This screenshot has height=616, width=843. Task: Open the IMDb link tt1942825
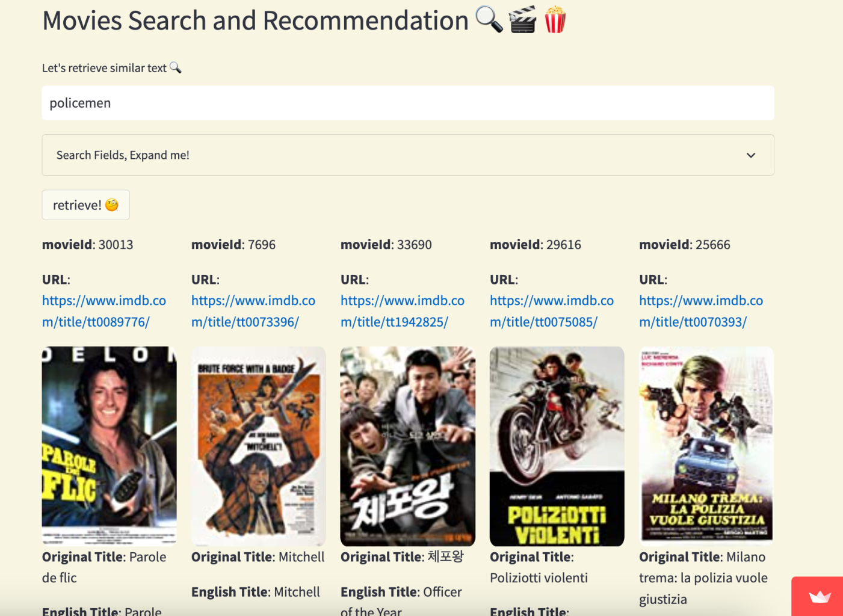point(402,311)
